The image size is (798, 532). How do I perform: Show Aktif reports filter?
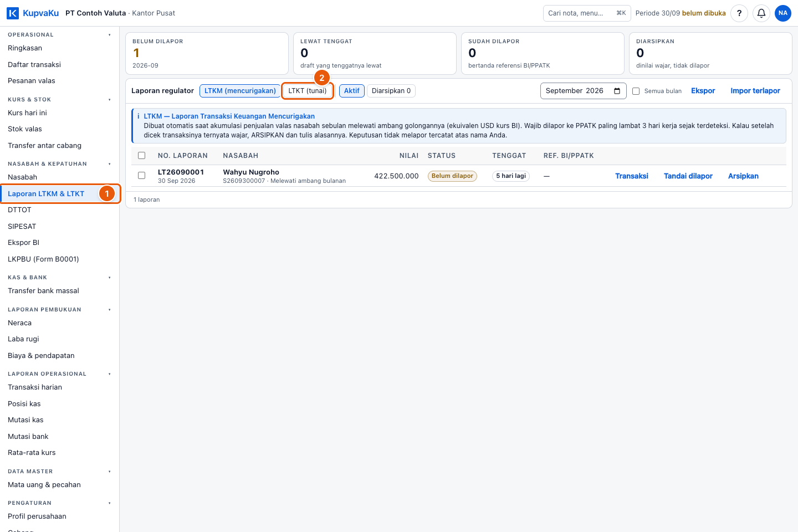[352, 91]
